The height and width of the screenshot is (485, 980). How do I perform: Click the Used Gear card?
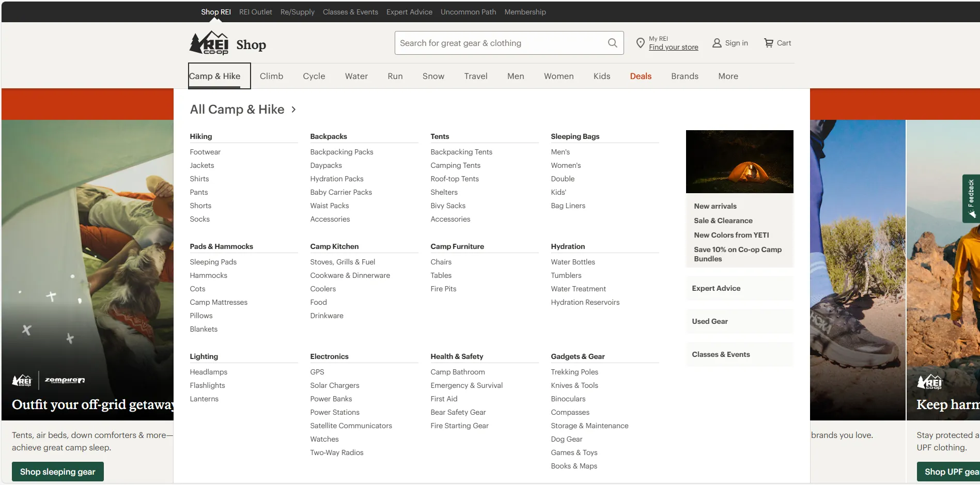click(739, 321)
